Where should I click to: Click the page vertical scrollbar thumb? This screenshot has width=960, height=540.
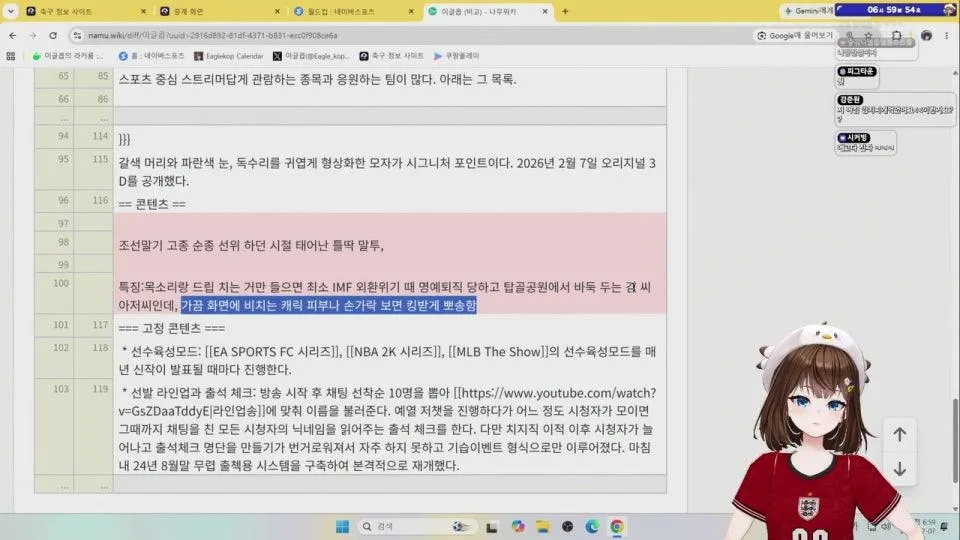pos(956,440)
